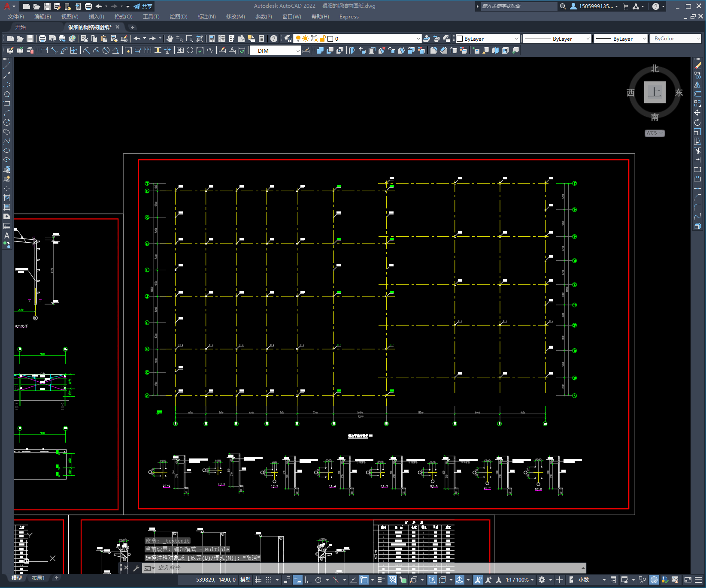Open the Layer Properties Manager

coord(288,39)
